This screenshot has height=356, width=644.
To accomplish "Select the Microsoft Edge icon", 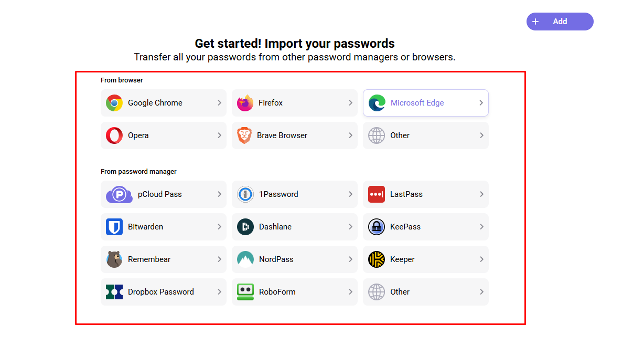I will [x=377, y=103].
